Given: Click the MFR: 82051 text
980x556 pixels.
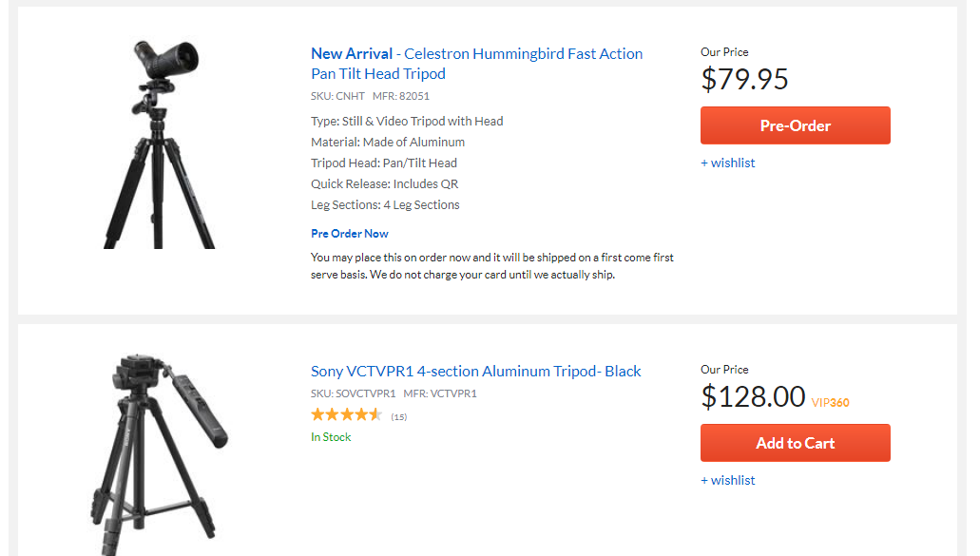Looking at the screenshot, I should point(401,96).
